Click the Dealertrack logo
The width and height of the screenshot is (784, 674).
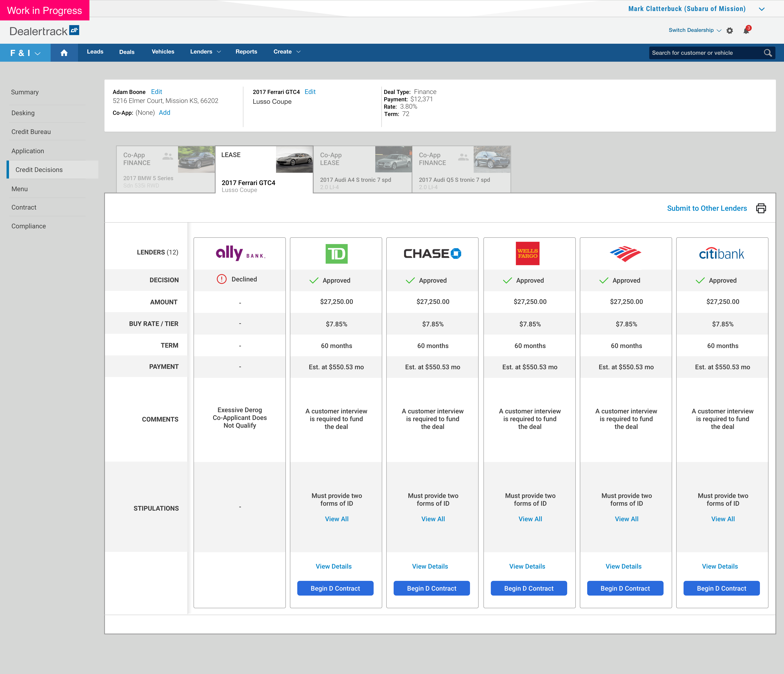click(x=44, y=31)
